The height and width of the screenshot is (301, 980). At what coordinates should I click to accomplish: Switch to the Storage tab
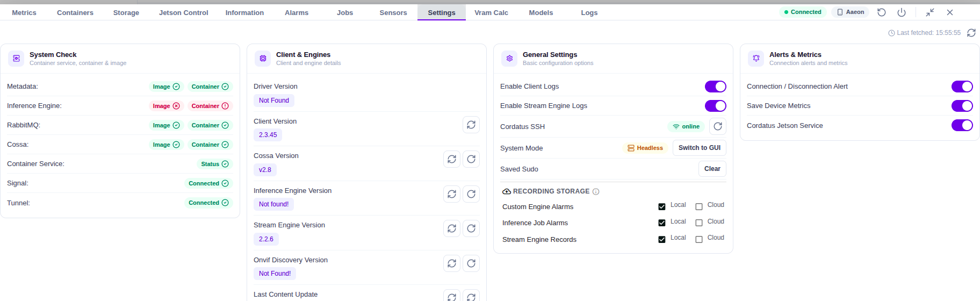click(126, 12)
